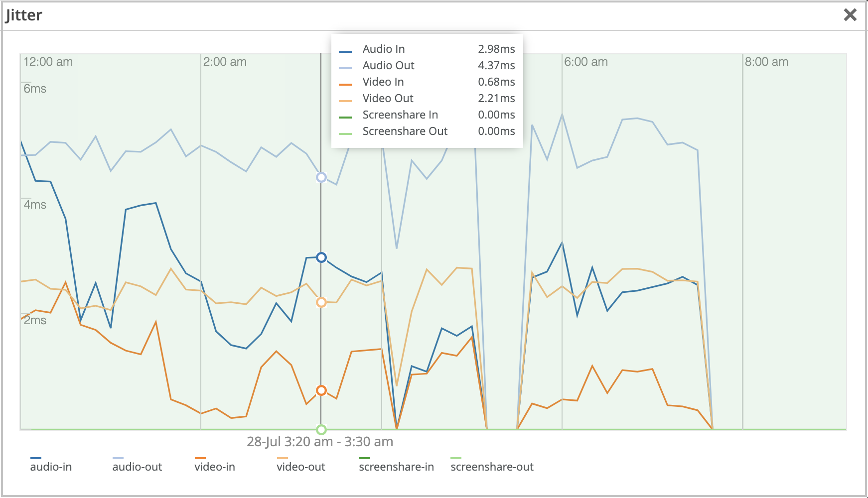The height and width of the screenshot is (498, 868).
Task: Click the 28-Jul 3:20 am interval label
Action: click(320, 442)
